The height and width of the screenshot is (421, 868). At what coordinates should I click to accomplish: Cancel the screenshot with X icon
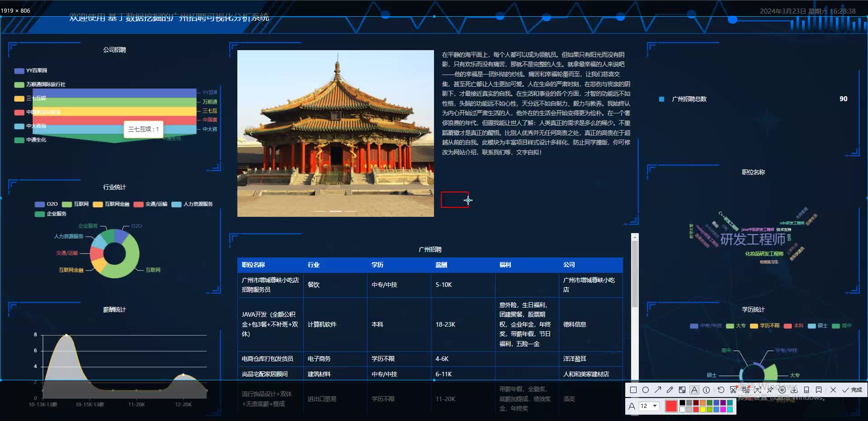click(833, 390)
